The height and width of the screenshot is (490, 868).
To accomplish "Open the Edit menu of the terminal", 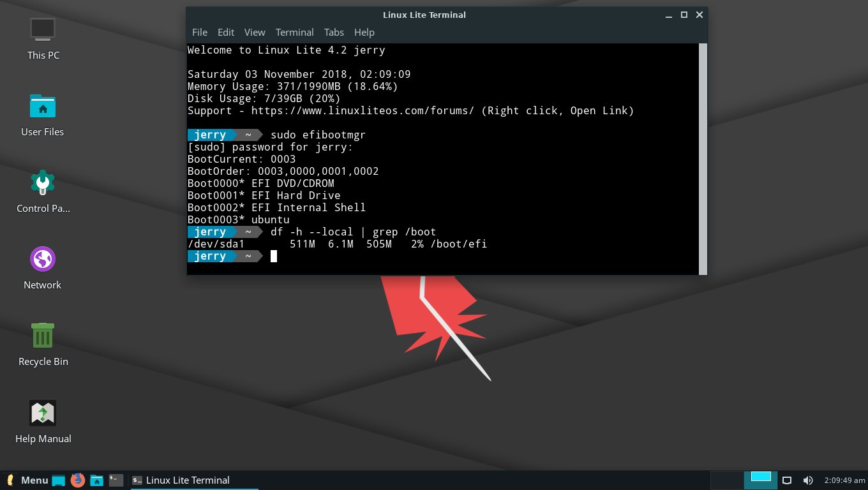I will pyautogui.click(x=225, y=32).
